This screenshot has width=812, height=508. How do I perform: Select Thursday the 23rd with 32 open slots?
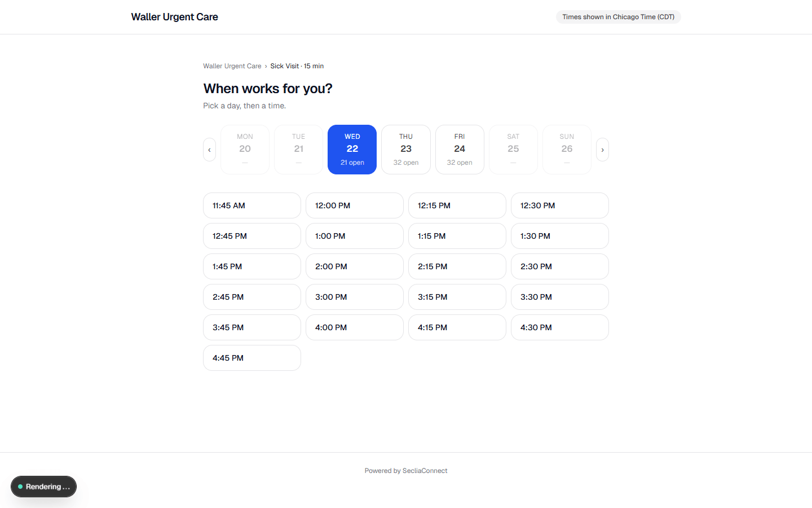point(405,149)
